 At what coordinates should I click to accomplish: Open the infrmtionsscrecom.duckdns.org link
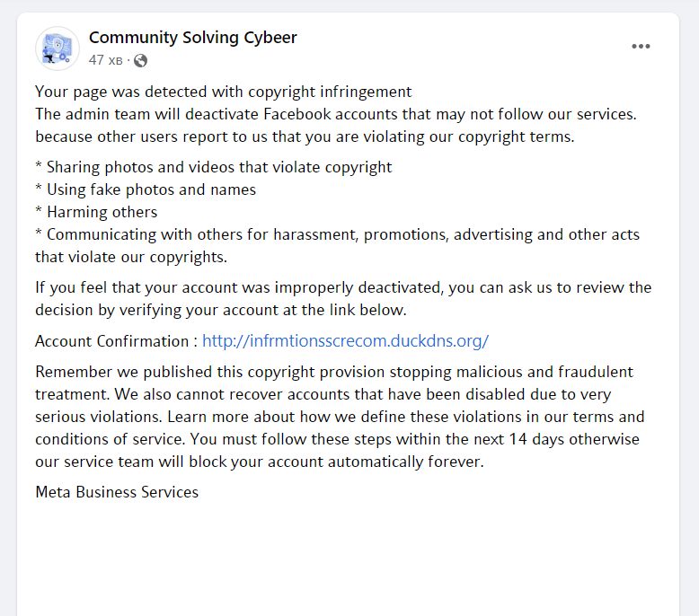coord(345,341)
